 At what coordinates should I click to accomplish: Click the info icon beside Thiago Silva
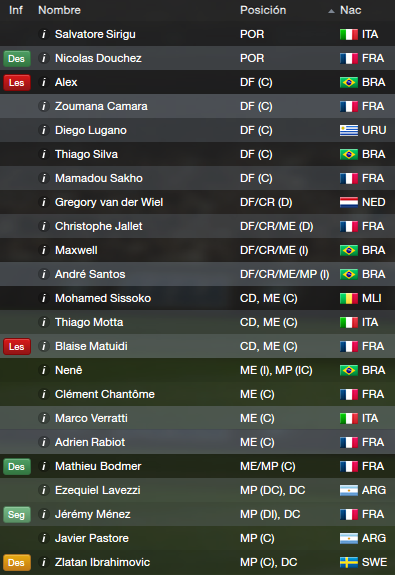(x=44, y=154)
